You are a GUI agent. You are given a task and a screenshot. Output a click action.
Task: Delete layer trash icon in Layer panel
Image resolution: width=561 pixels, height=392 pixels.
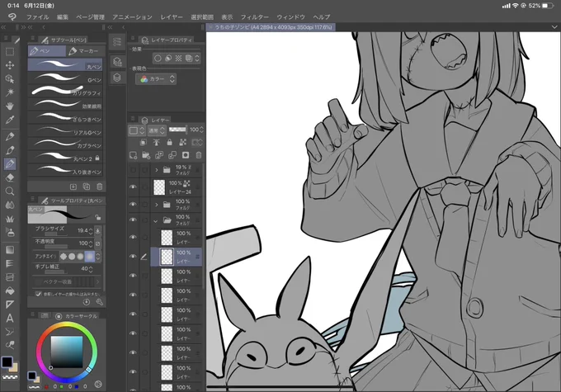pyautogui.click(x=199, y=155)
